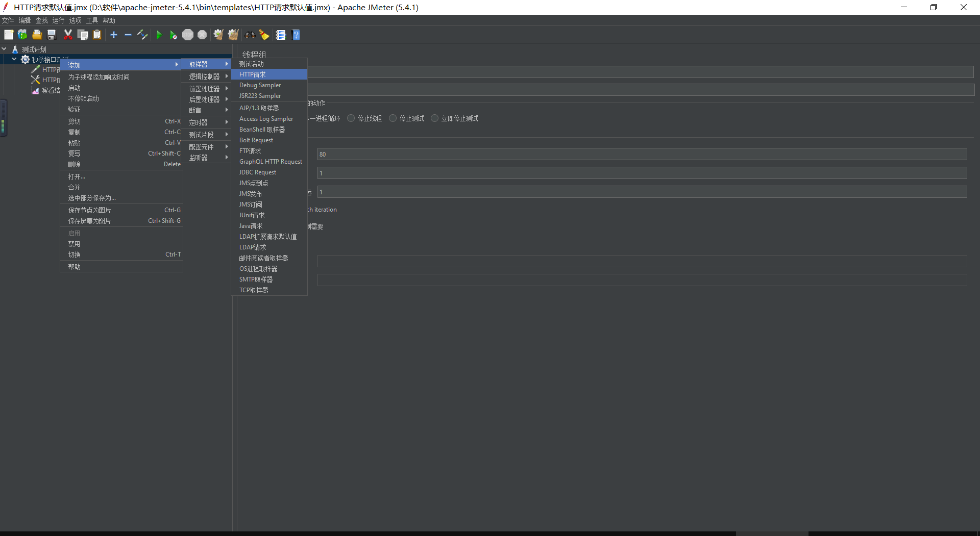Click the Templates icon in toolbar
980x536 pixels.
coord(22,35)
